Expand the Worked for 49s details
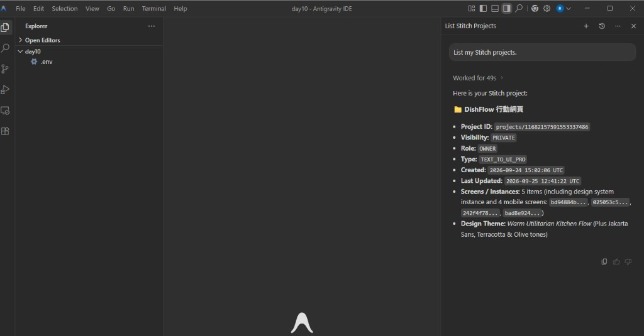 (478, 78)
